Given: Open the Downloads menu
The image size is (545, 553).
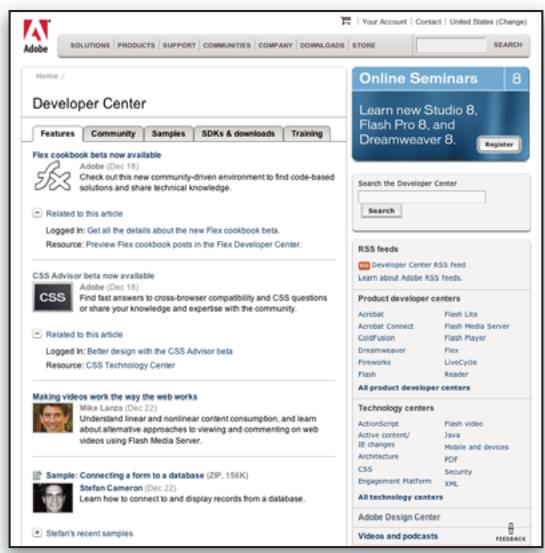Looking at the screenshot, I should point(322,45).
